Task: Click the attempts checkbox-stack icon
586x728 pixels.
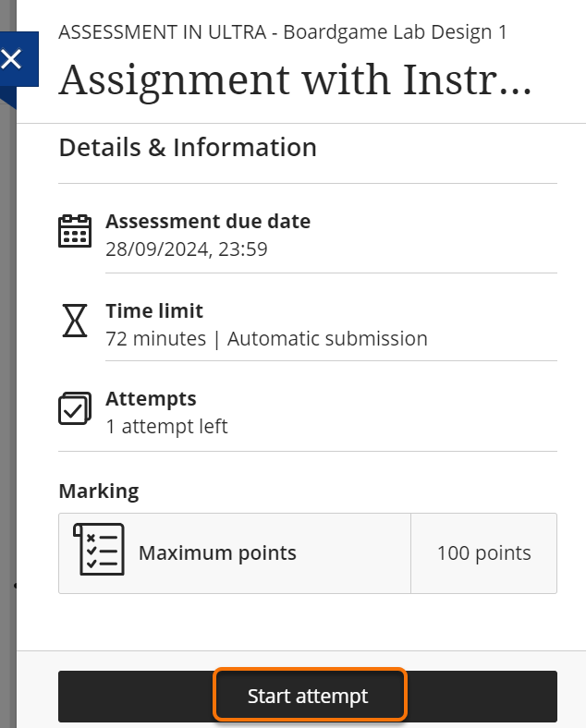Action: [x=75, y=408]
